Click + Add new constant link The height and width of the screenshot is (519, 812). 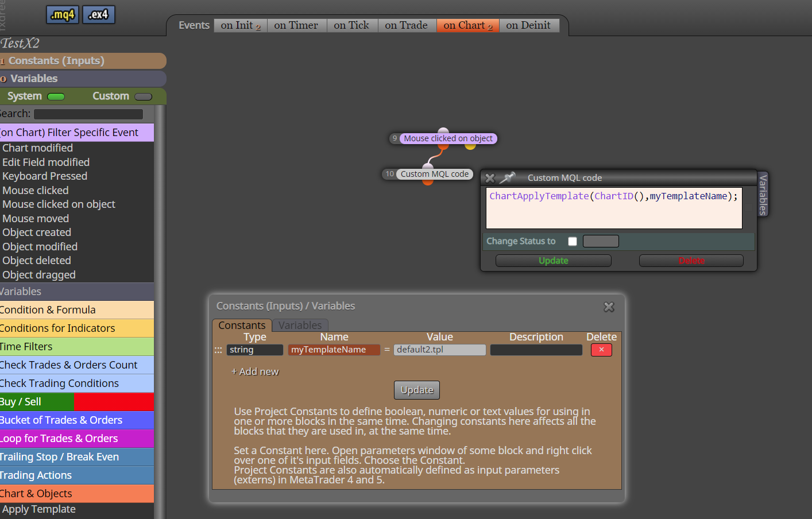pos(255,371)
